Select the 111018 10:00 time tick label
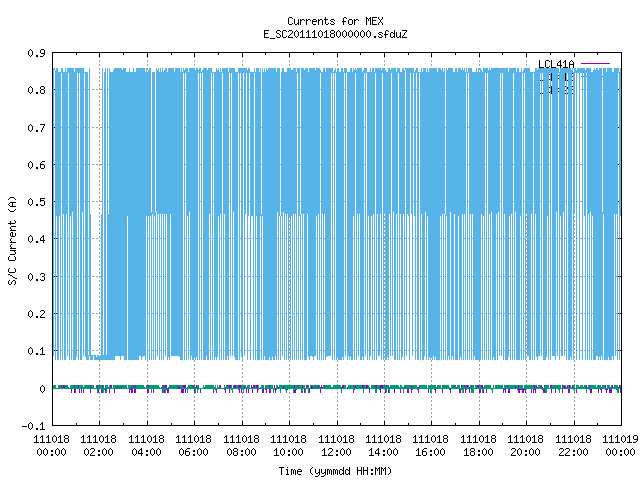 click(x=289, y=446)
